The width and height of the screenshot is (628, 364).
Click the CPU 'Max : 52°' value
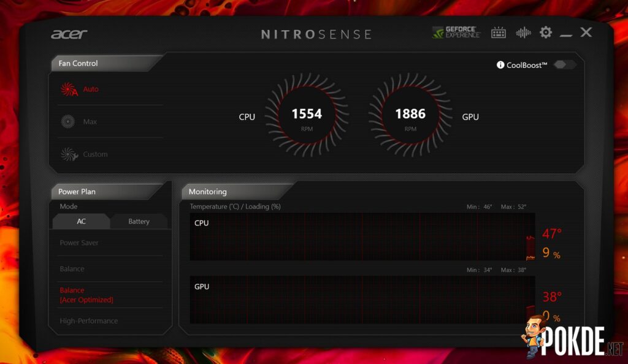click(513, 207)
